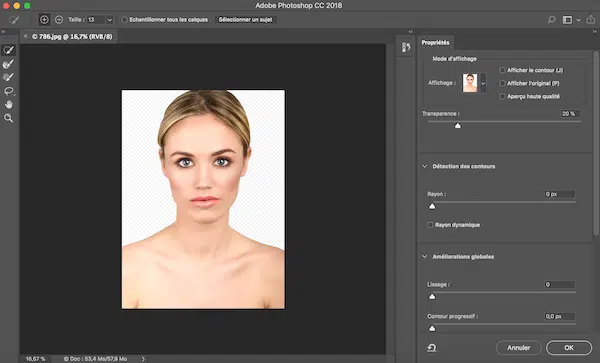Select the 786.jpg document tab

(x=72, y=37)
